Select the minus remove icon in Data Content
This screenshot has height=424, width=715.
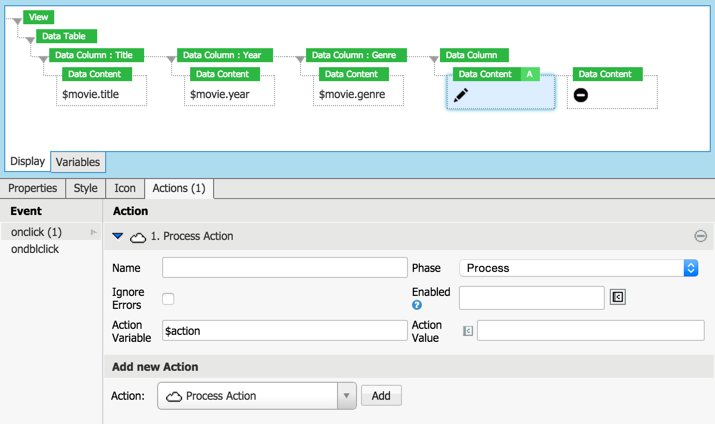(x=580, y=95)
